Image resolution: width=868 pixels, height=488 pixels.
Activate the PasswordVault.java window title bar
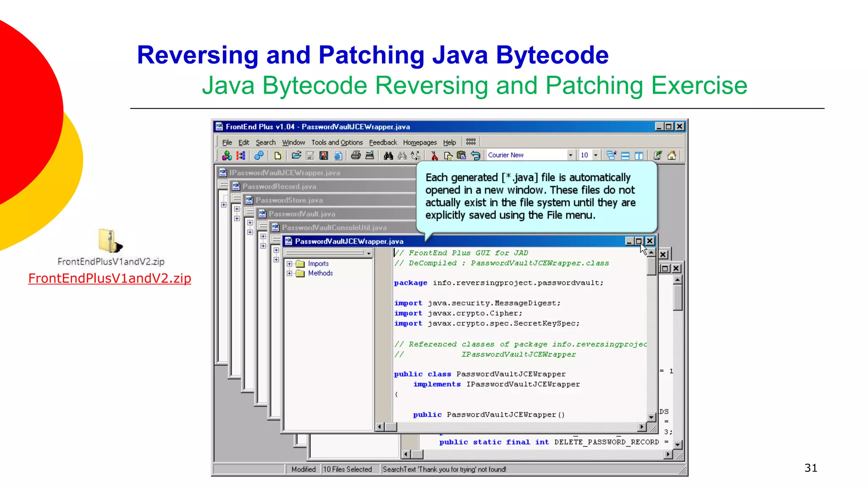click(x=302, y=214)
